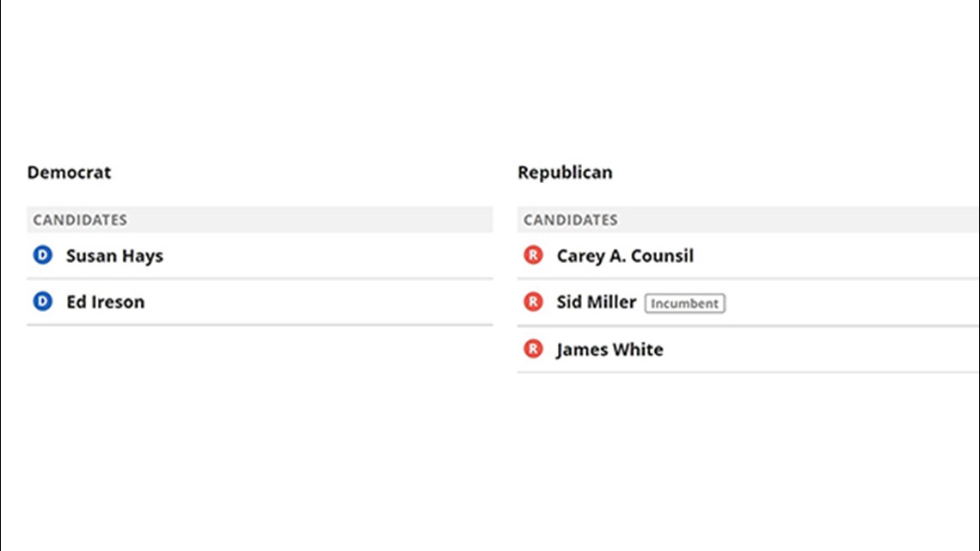Click the red R icon beside Sid Miller
This screenshot has width=980, height=551.
533,302
